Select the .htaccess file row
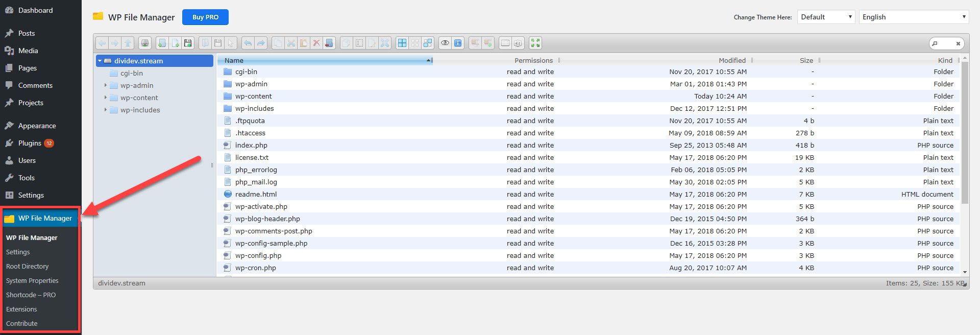 (x=589, y=133)
